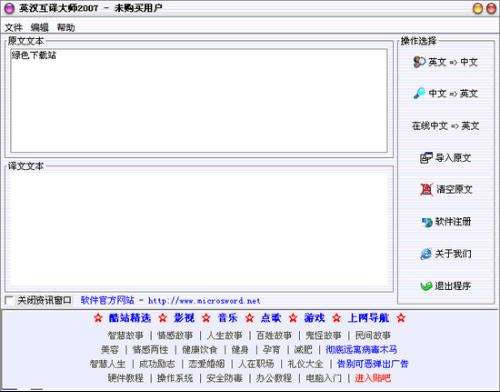Open the 音乐 link

pos(228,318)
